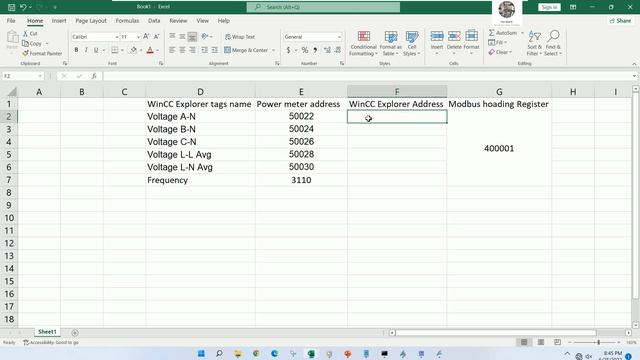Open the Borders tool icon
Screen dimensions: 640x360
tap(115, 50)
